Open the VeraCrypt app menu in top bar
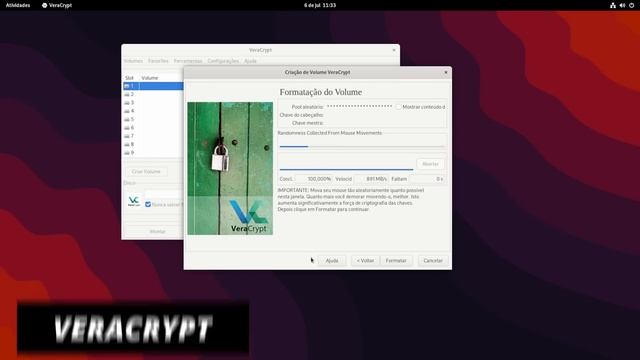This screenshot has height=360, width=640. [x=57, y=5]
